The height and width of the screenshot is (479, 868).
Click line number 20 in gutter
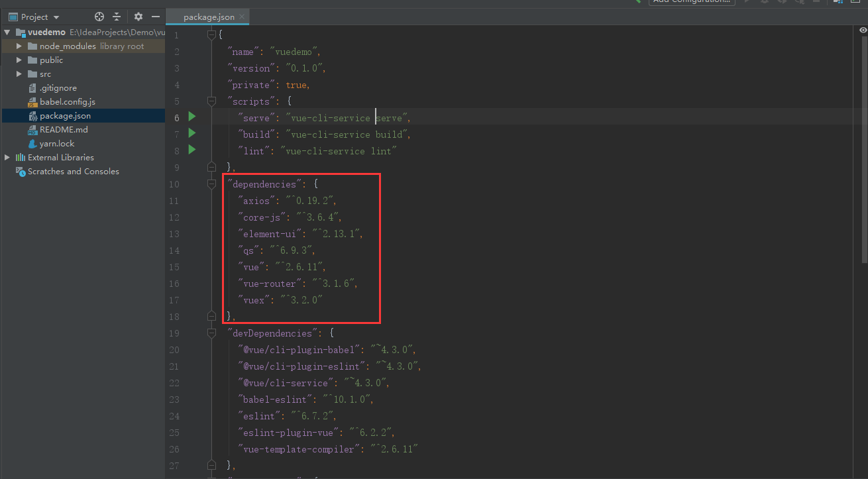point(174,350)
